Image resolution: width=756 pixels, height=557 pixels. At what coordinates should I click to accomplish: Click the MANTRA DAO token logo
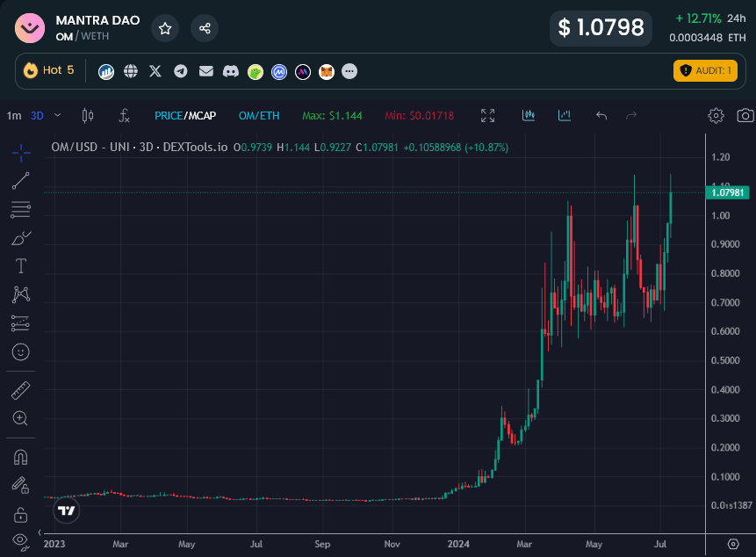pyautogui.click(x=30, y=28)
